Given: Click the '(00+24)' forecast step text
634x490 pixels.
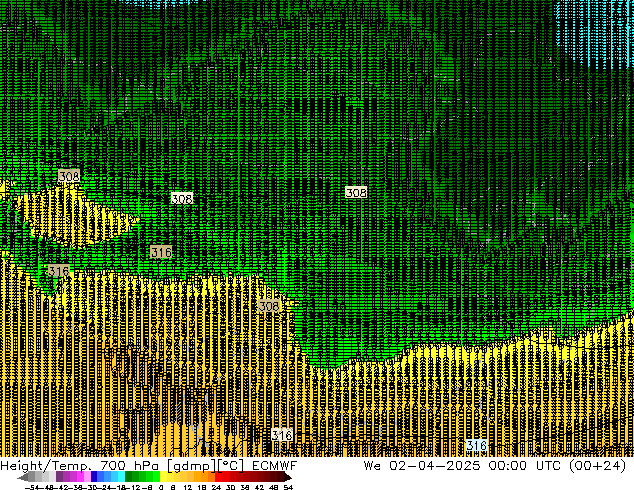Looking at the screenshot, I should click(x=598, y=465).
